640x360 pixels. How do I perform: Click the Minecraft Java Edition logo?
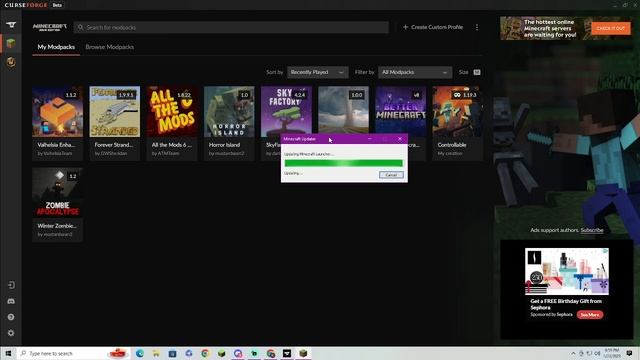point(49,27)
